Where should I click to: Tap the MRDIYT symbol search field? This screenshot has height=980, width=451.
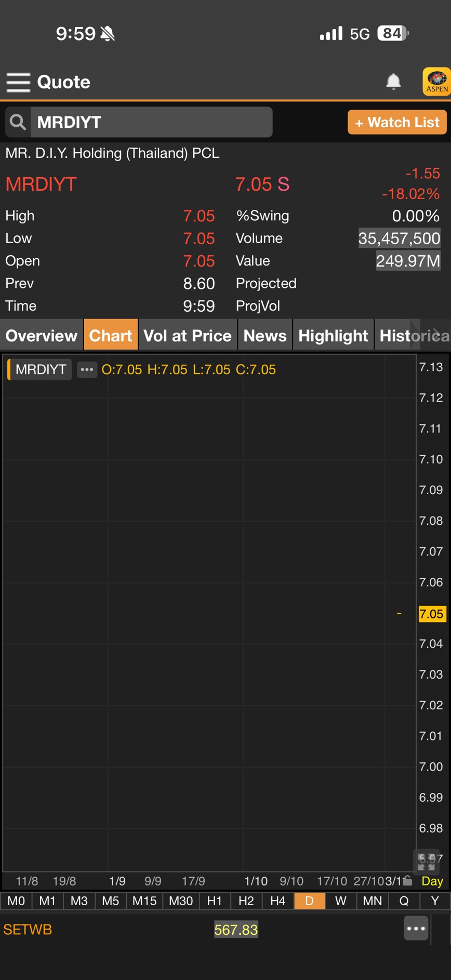pyautogui.click(x=151, y=122)
